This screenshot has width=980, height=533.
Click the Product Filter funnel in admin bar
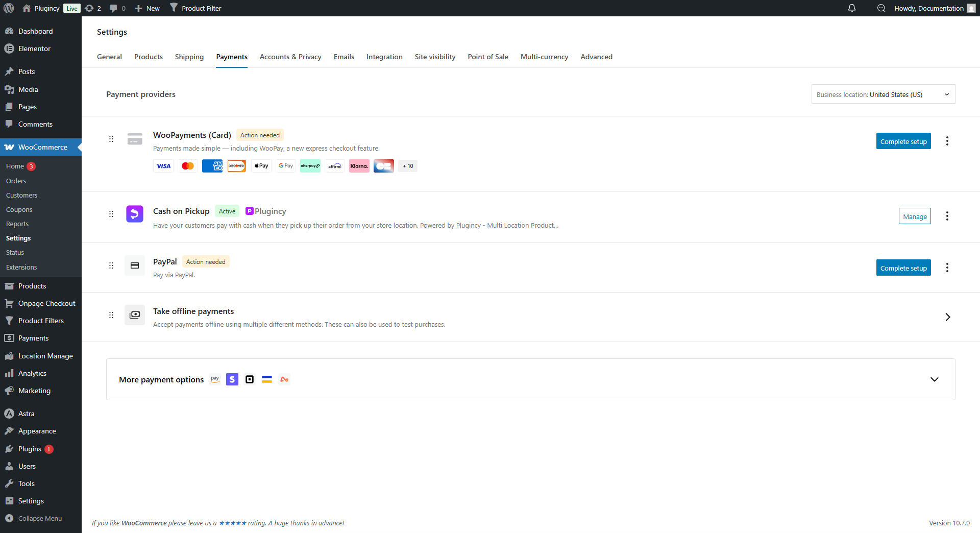point(174,8)
